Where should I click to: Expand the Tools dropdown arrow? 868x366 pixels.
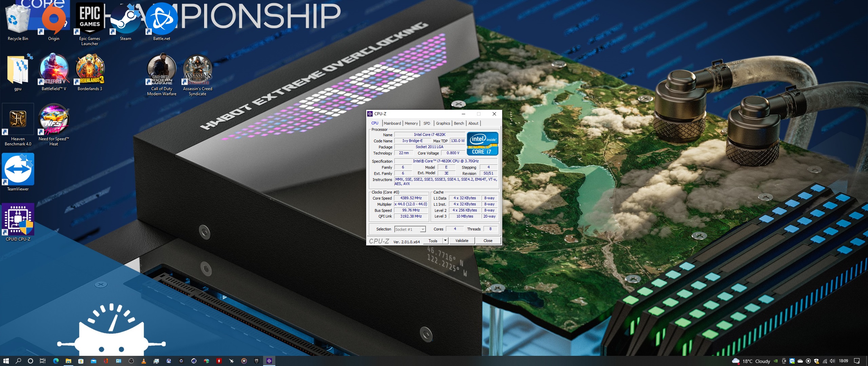[445, 241]
